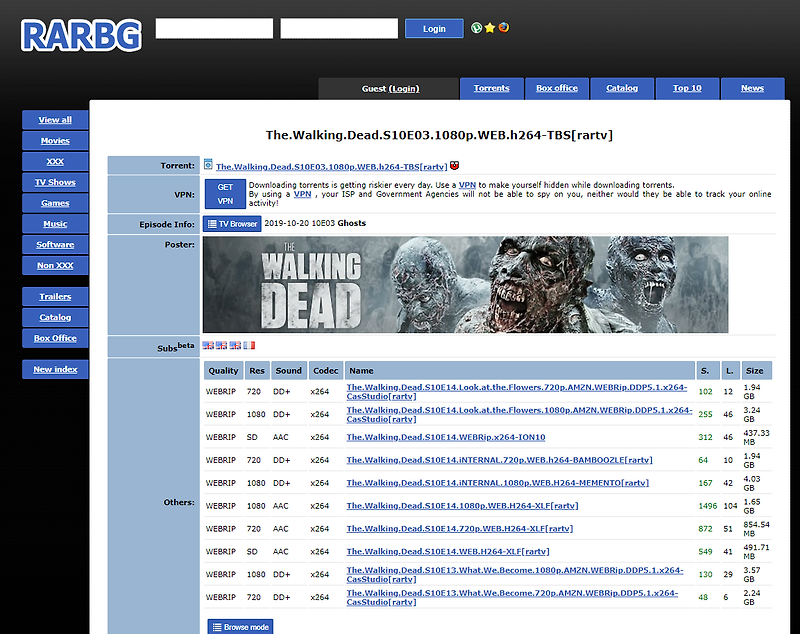Click the Size column header
The image size is (800, 634).
[x=756, y=371]
